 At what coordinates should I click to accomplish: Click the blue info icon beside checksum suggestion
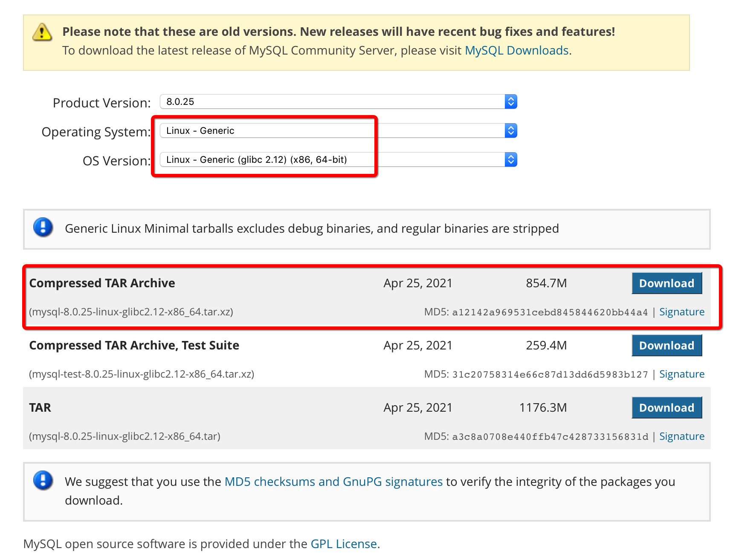(43, 480)
